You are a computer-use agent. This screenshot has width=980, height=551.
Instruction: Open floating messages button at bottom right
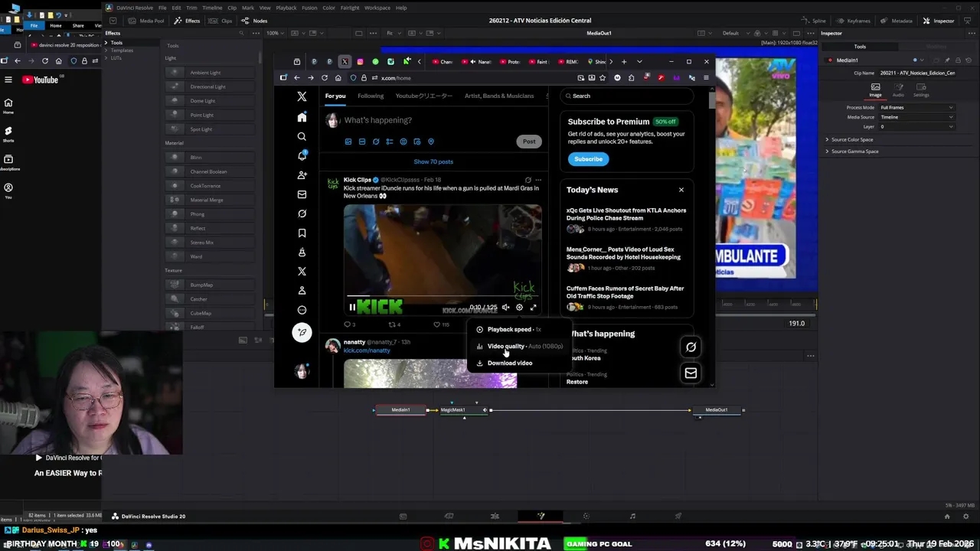tap(691, 373)
